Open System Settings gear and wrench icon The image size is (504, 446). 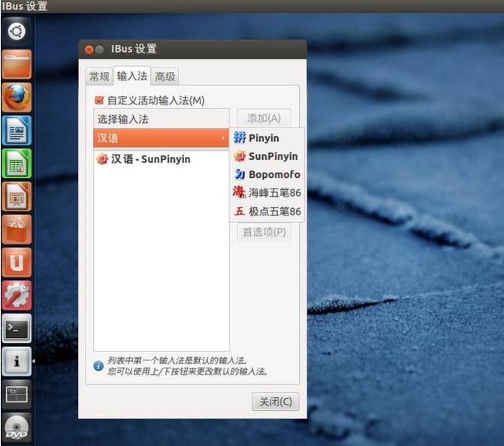pos(17,296)
